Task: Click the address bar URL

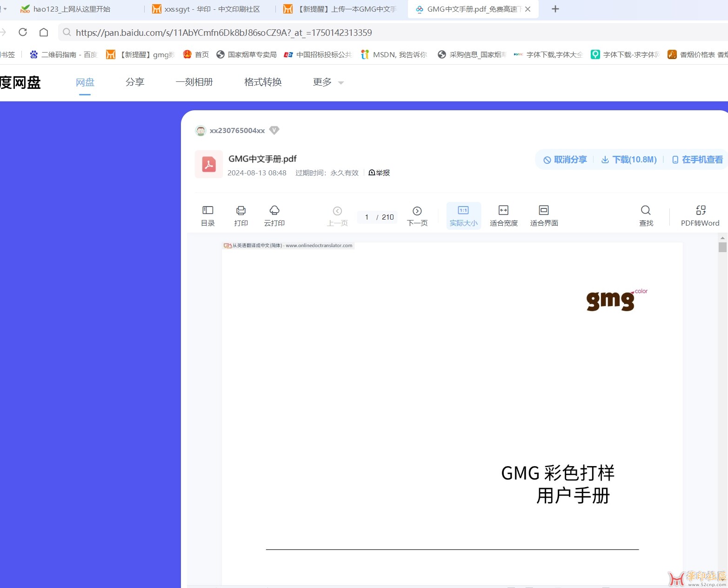Action: click(x=224, y=33)
